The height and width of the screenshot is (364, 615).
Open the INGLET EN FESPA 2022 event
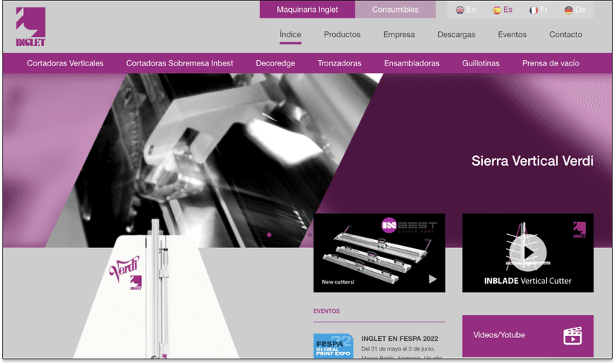tap(400, 339)
